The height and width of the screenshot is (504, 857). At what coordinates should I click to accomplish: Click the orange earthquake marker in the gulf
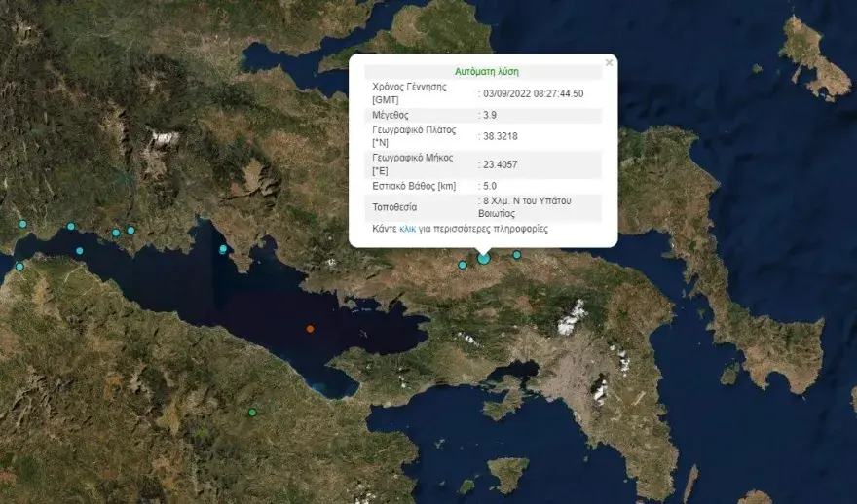(310, 329)
